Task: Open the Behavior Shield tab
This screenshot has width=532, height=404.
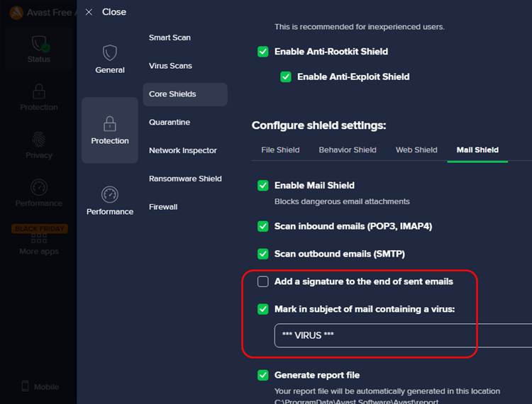Action: [348, 150]
